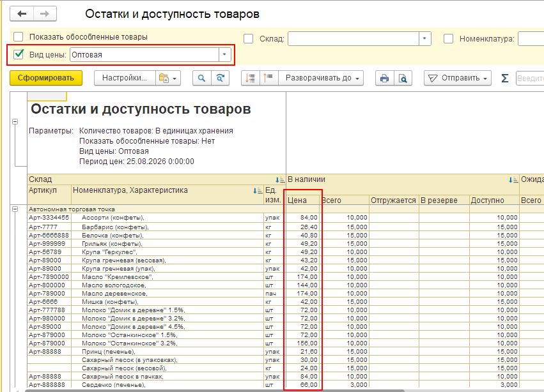This screenshot has height=392, width=544.
Task: Select the Артикул column header
Action: [49, 195]
